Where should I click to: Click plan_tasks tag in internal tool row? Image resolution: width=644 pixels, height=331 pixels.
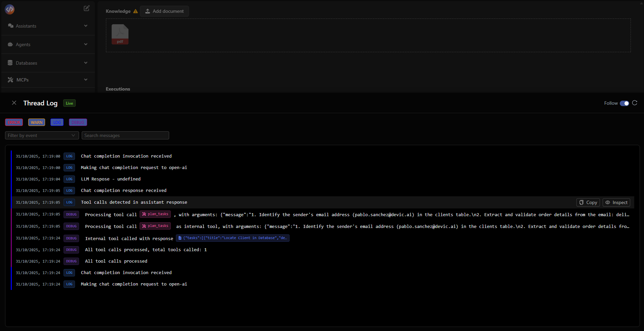tap(155, 226)
